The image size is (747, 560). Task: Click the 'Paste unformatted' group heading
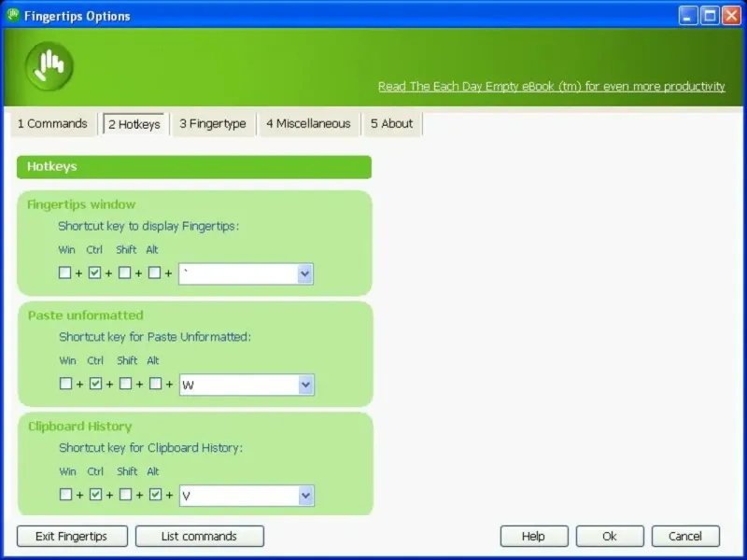pos(86,315)
